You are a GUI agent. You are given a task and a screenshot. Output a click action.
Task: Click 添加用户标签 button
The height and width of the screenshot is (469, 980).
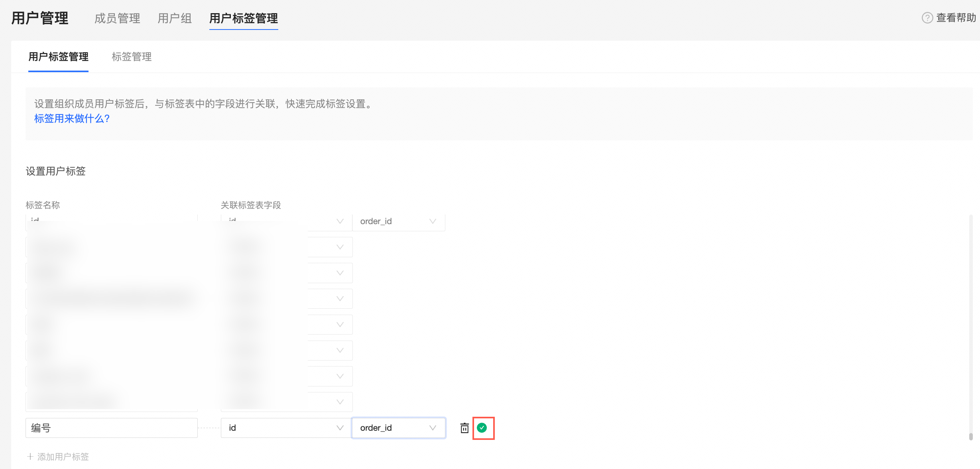coord(63,457)
